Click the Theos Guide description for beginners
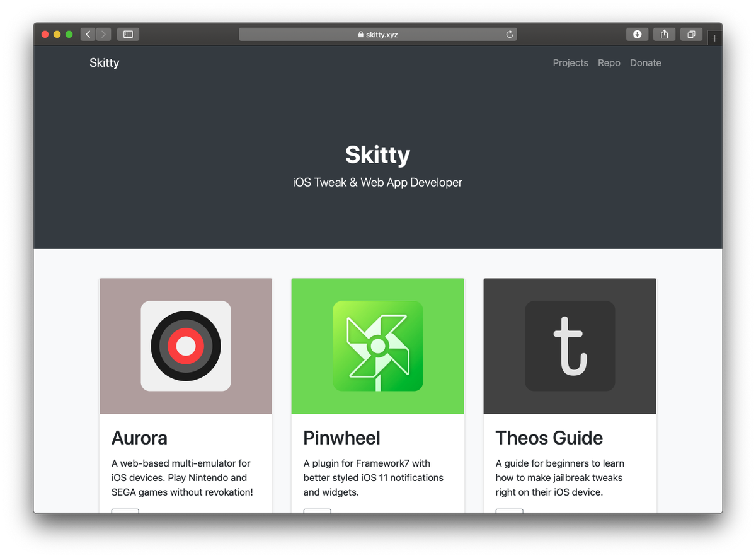 click(x=560, y=478)
